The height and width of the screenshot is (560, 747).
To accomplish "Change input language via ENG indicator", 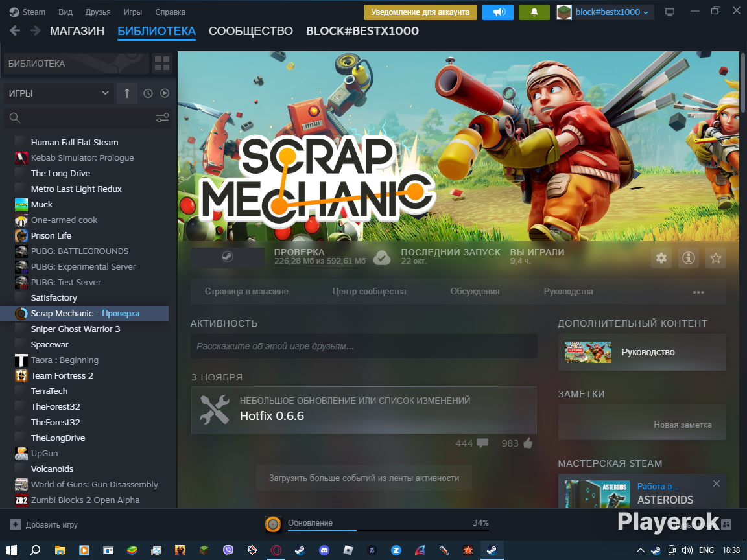I will click(706, 550).
